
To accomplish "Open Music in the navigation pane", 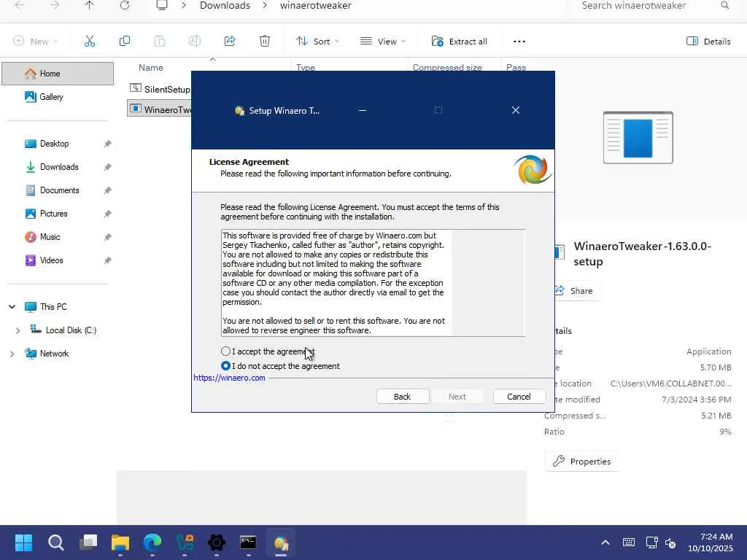I will point(50,237).
